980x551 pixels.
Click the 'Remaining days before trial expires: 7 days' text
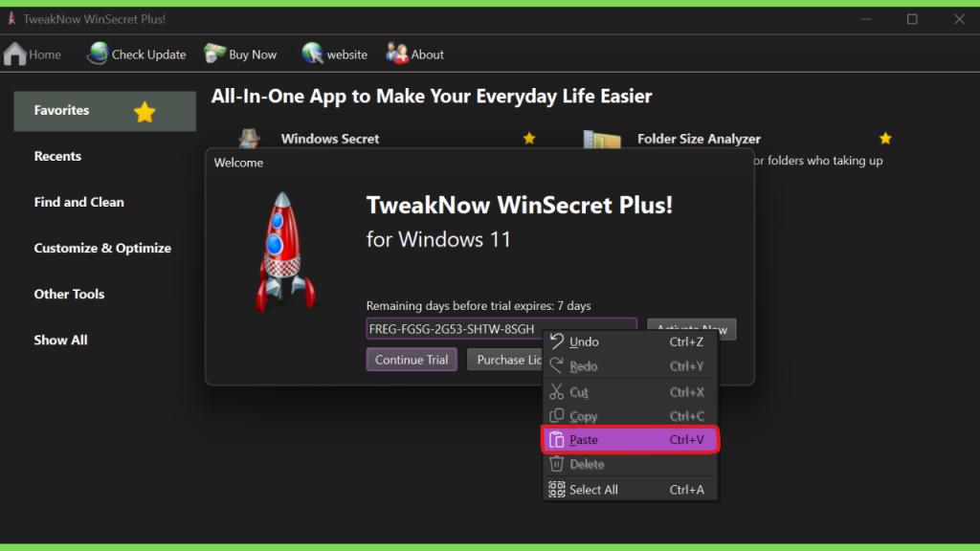click(479, 306)
